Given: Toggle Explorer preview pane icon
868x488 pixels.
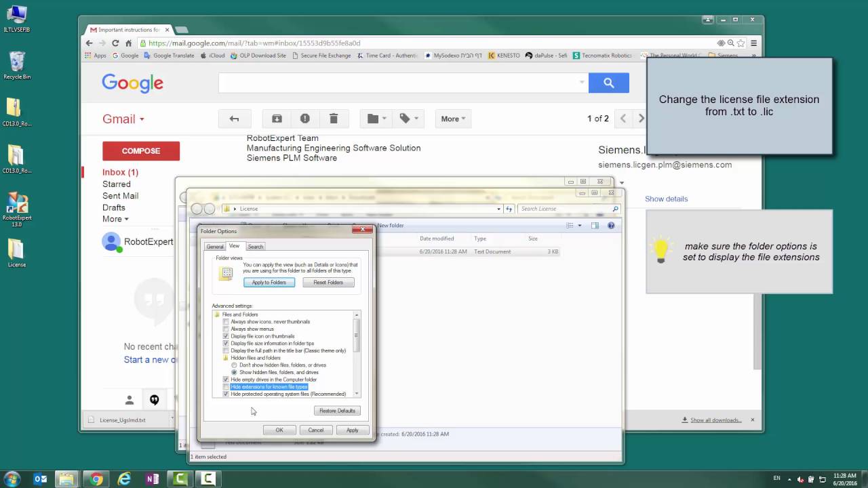Looking at the screenshot, I should pos(595,226).
